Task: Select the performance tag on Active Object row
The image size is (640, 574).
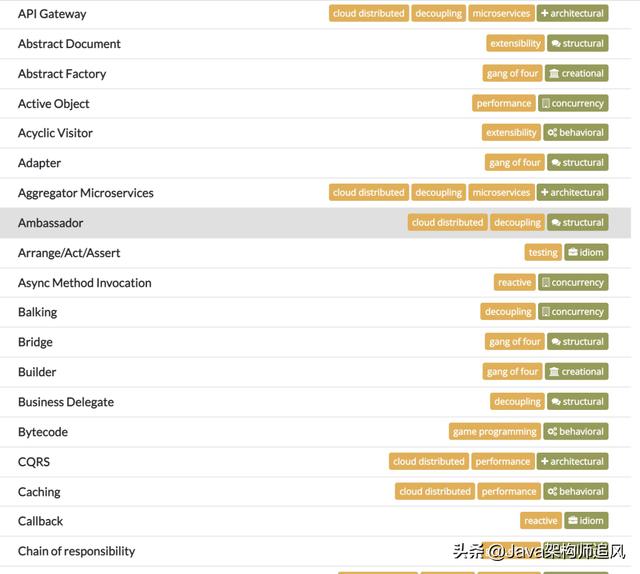Action: pos(504,103)
